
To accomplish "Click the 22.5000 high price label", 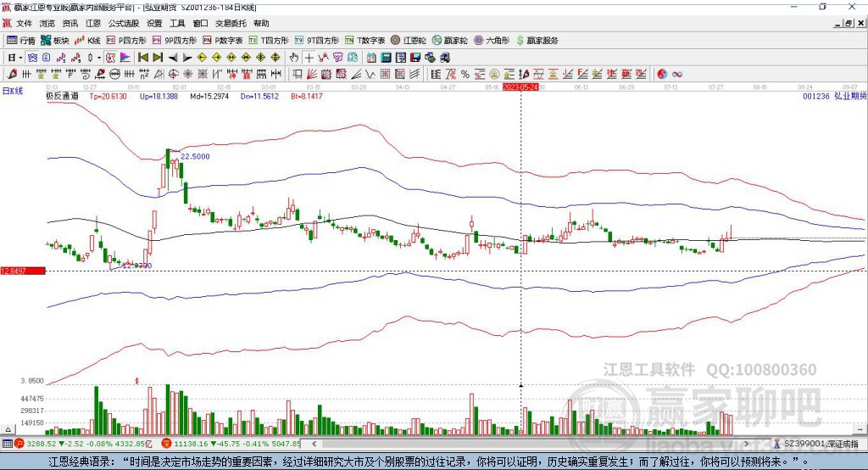I will coord(196,157).
